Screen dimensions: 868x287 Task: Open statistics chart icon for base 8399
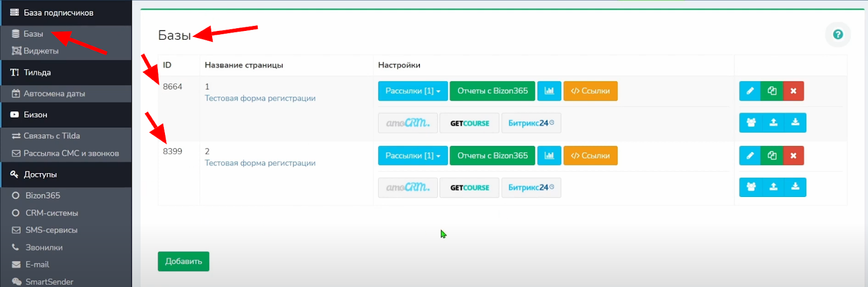(549, 156)
